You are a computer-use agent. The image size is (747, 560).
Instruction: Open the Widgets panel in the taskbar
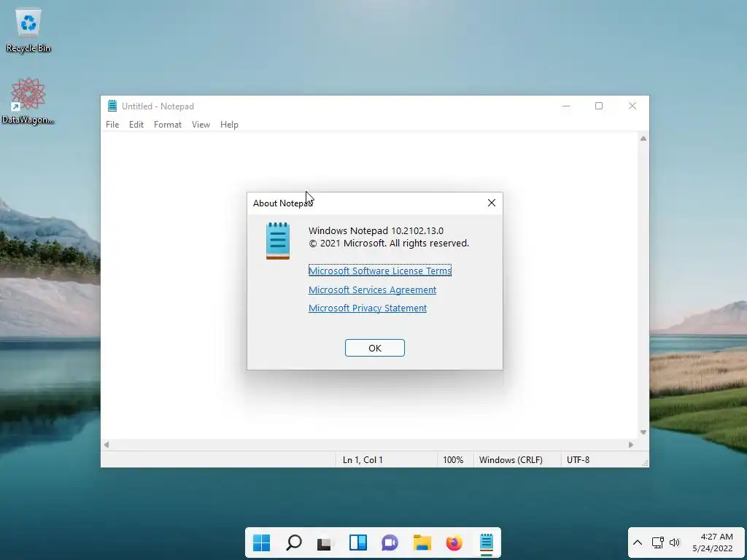click(357, 542)
